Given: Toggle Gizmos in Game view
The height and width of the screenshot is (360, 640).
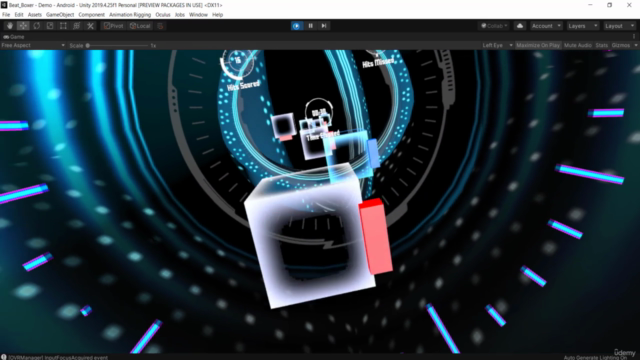Looking at the screenshot, I should click(620, 45).
